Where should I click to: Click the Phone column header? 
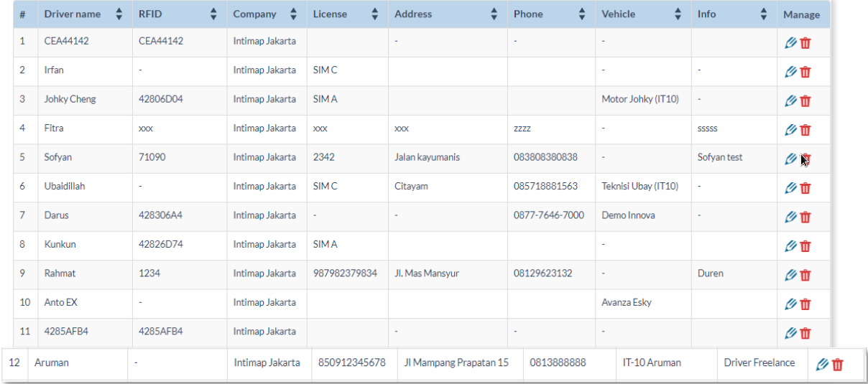point(529,14)
